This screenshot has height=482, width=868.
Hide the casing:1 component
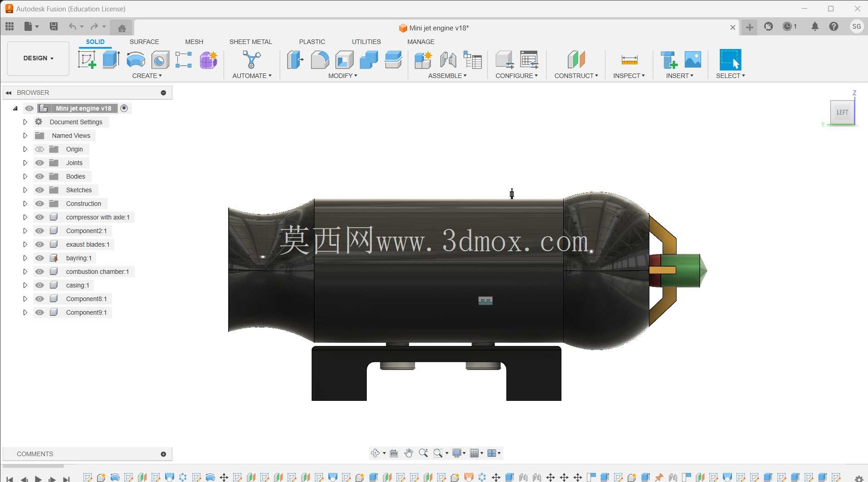pyautogui.click(x=40, y=285)
